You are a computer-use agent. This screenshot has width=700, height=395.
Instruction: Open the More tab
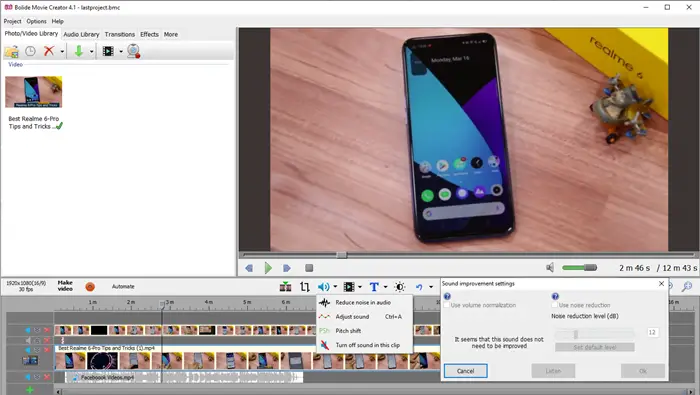pyautogui.click(x=171, y=34)
